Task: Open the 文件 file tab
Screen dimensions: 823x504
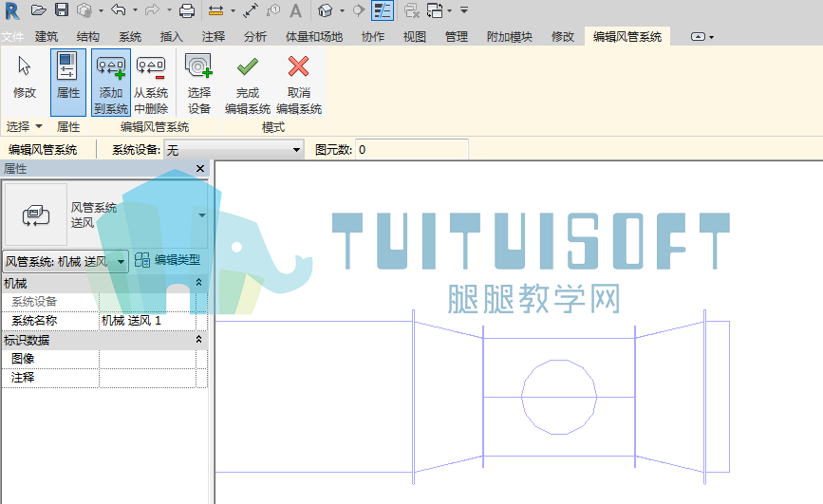Action: tap(12, 37)
